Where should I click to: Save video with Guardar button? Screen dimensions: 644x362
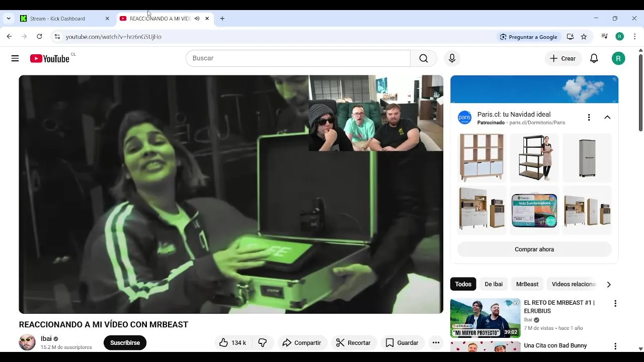coord(402,343)
